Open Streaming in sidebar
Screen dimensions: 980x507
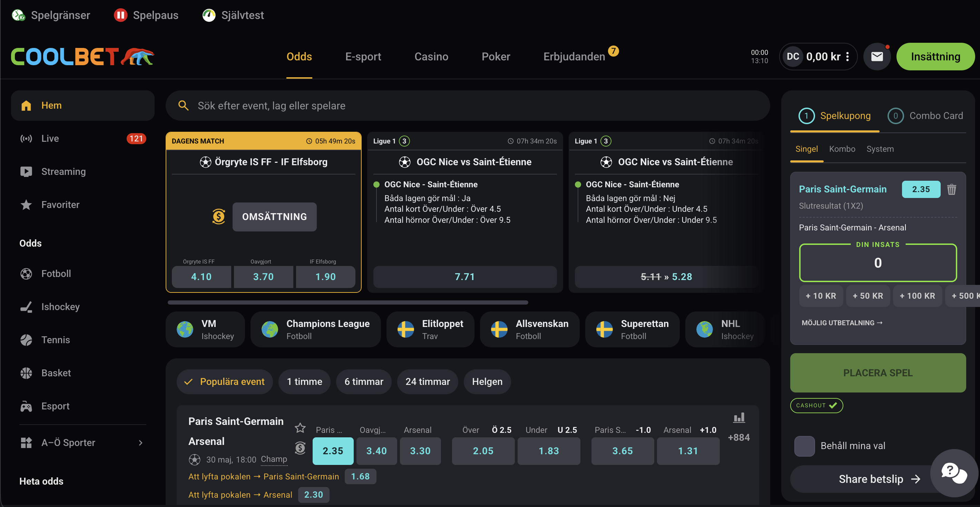[82, 171]
